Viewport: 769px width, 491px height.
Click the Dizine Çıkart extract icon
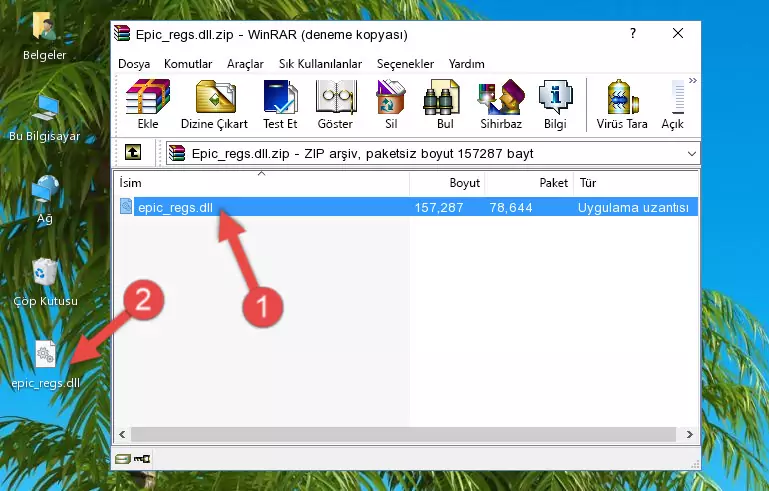[x=214, y=104]
